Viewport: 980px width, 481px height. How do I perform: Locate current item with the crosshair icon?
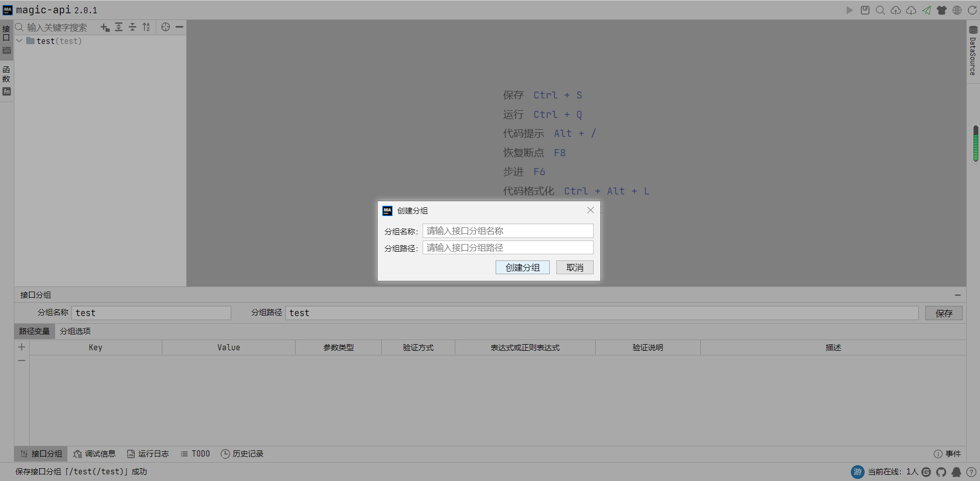(x=165, y=27)
